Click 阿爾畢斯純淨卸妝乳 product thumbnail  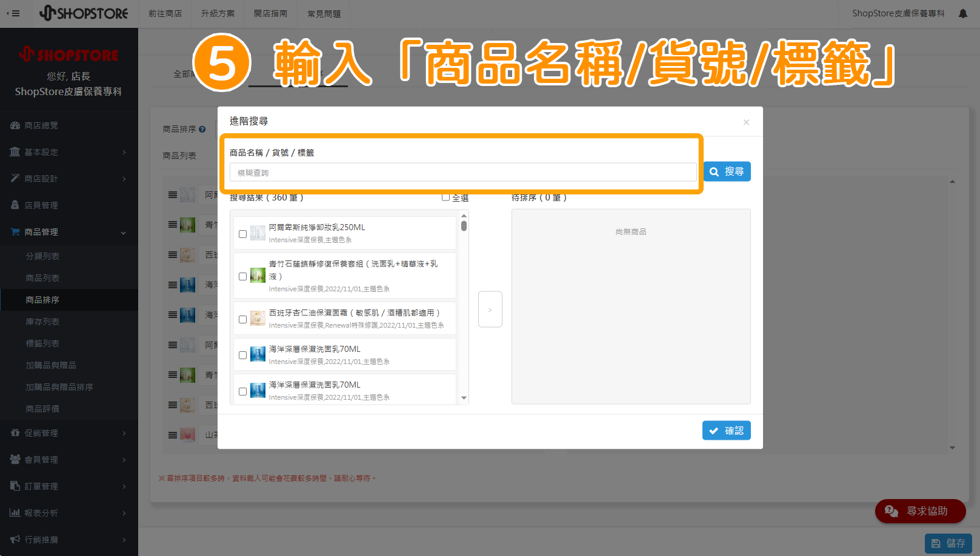[258, 233]
